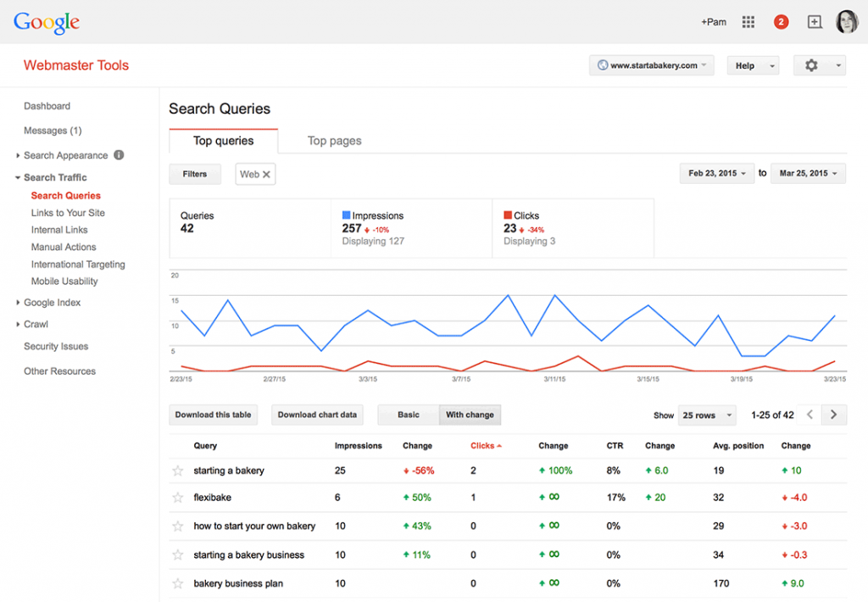Go to previous page of results arrow

pyautogui.click(x=810, y=415)
